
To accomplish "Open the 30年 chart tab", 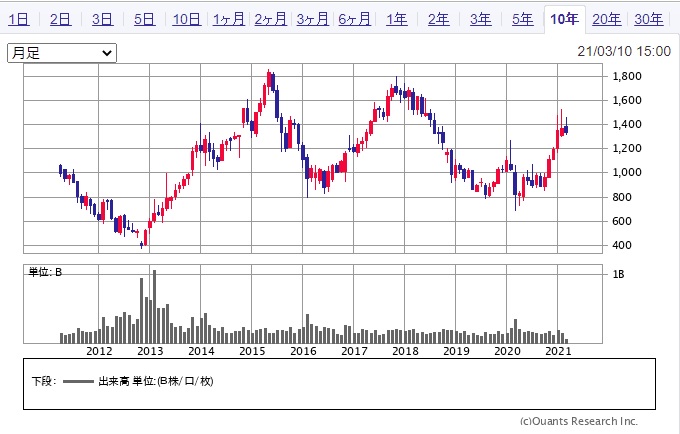I will point(648,20).
